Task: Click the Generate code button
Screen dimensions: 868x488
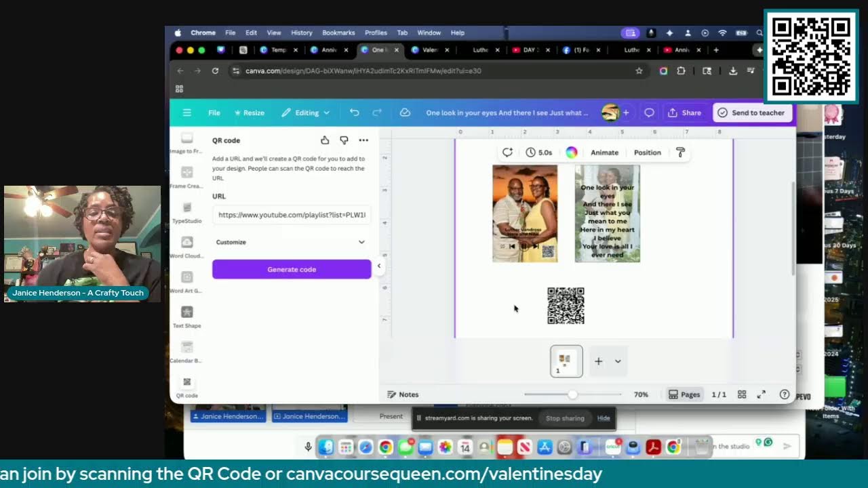Action: pyautogui.click(x=292, y=269)
